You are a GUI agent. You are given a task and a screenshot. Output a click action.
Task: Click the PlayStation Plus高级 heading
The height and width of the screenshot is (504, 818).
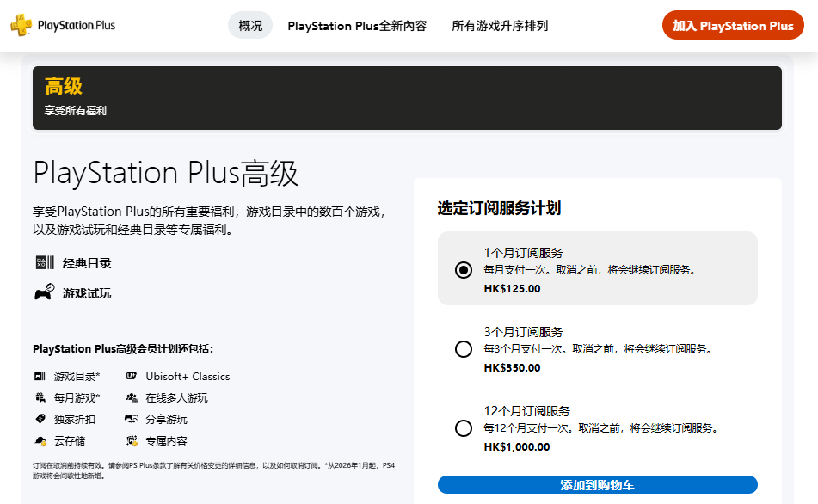(165, 173)
